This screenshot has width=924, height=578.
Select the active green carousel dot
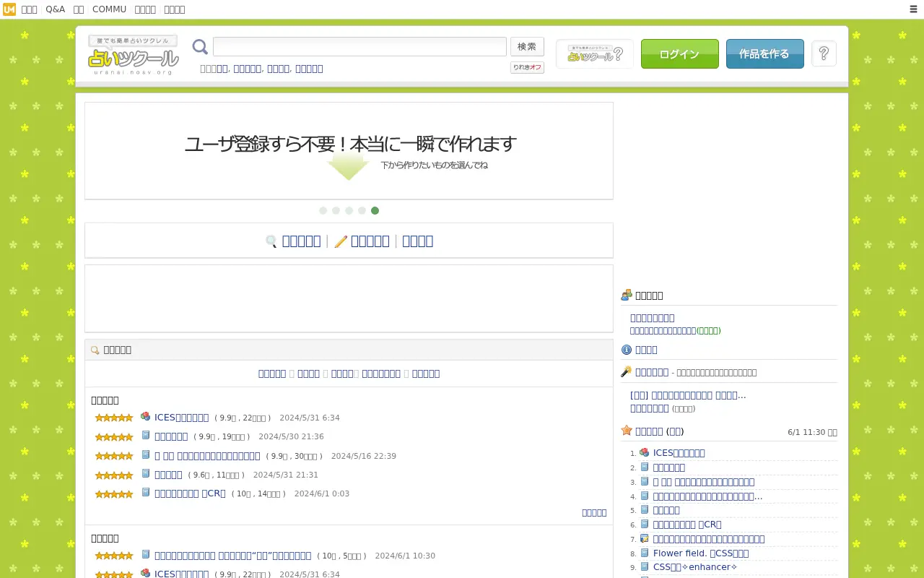point(375,211)
